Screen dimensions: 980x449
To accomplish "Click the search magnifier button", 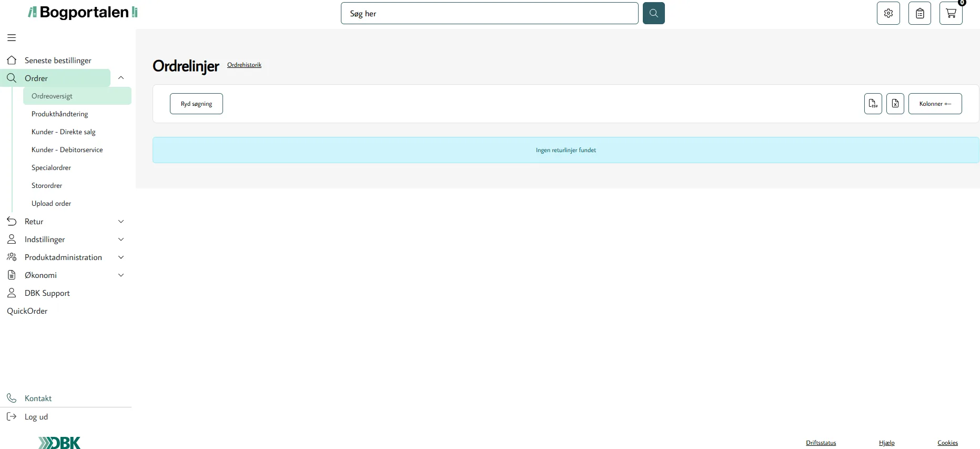I will click(x=653, y=13).
